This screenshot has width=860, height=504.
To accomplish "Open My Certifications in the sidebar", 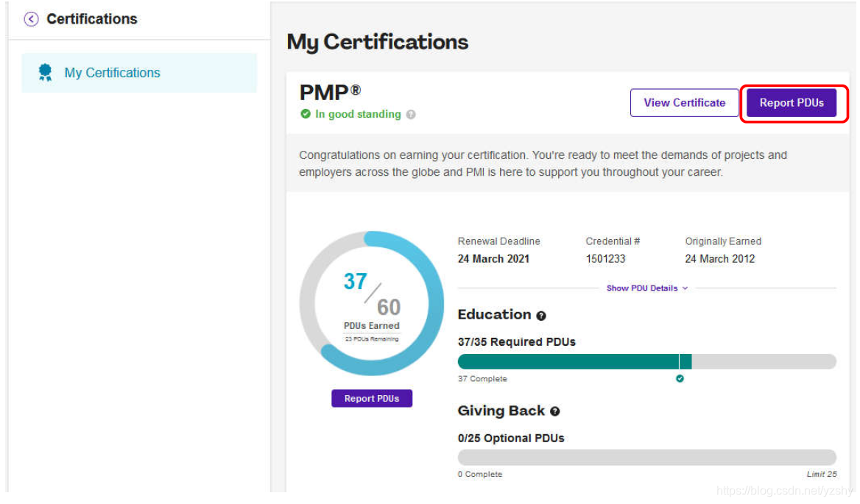I will pos(139,73).
